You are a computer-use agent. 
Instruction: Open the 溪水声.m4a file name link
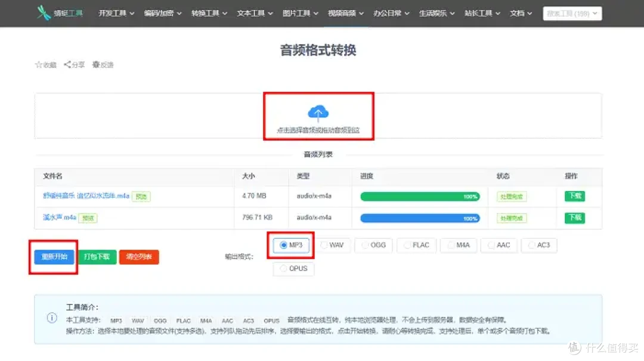tap(60, 217)
